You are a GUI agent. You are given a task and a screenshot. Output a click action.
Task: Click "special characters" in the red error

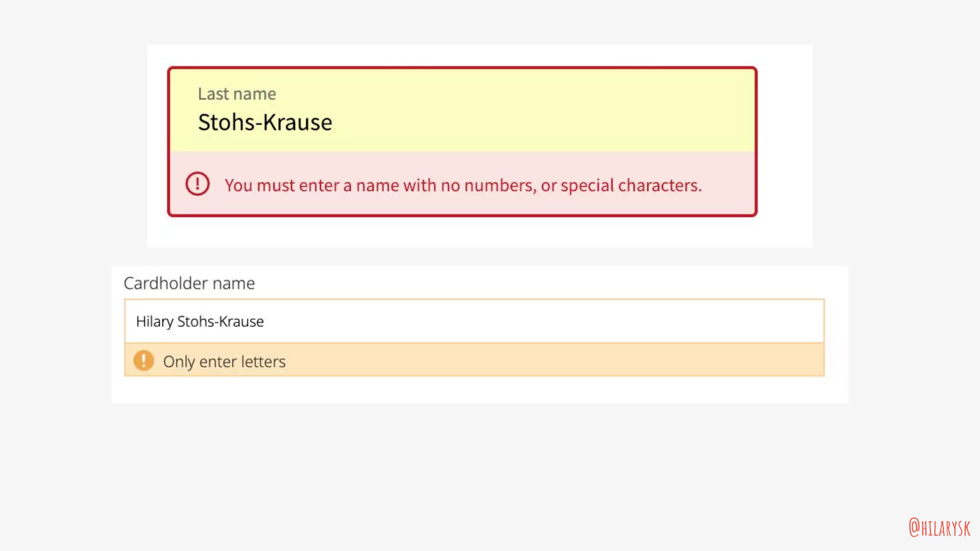point(631,186)
